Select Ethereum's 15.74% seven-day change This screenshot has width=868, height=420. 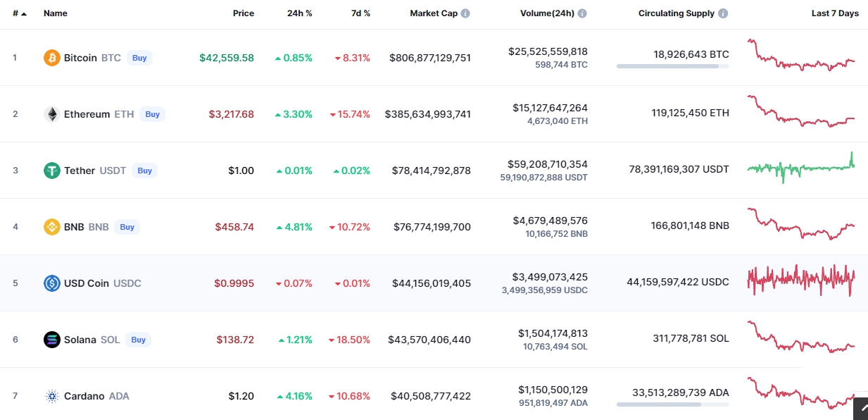tap(350, 114)
